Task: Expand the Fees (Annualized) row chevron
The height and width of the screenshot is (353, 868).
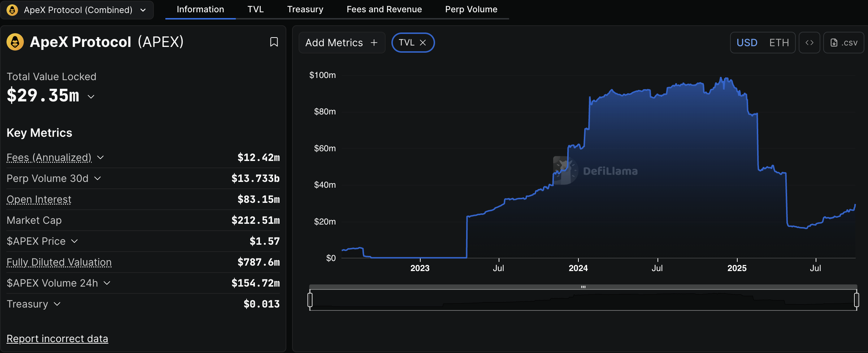Action: 101,157
